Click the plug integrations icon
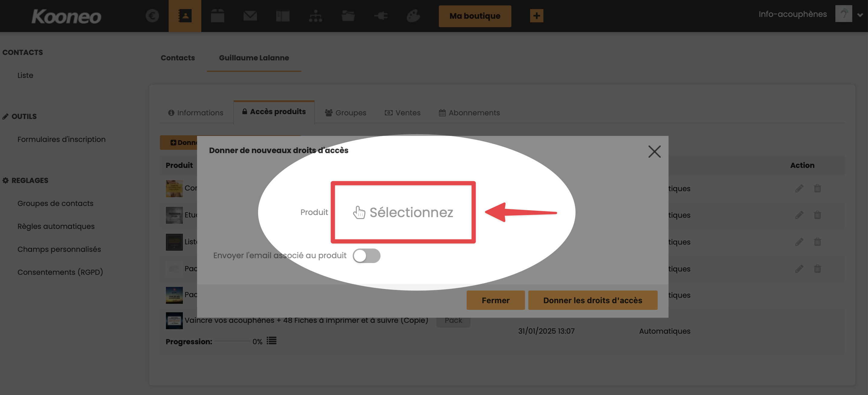The width and height of the screenshot is (868, 395). click(381, 16)
